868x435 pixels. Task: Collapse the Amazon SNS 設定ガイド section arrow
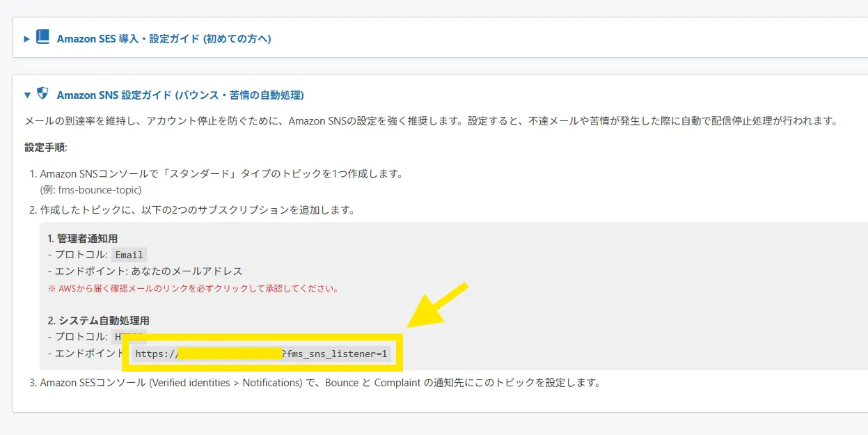coord(27,95)
